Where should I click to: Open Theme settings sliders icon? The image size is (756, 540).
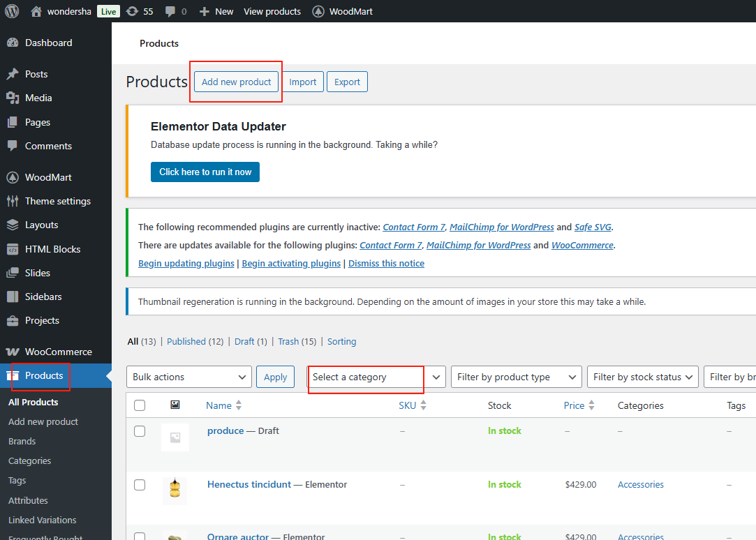(13, 201)
